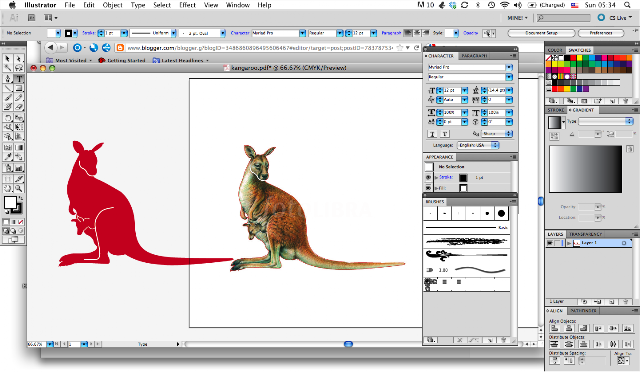The width and height of the screenshot is (640, 373).
Task: Select the Pencil tool
Action: coord(19,98)
